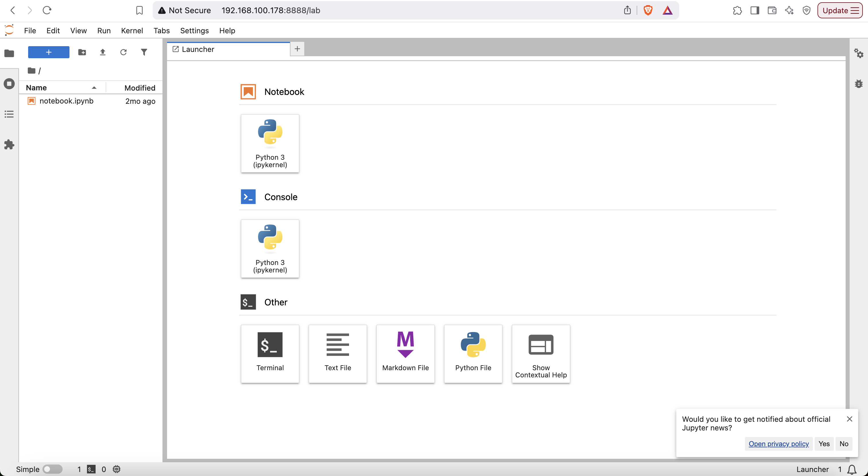Reload the browser page
868x476 pixels.
pos(47,10)
